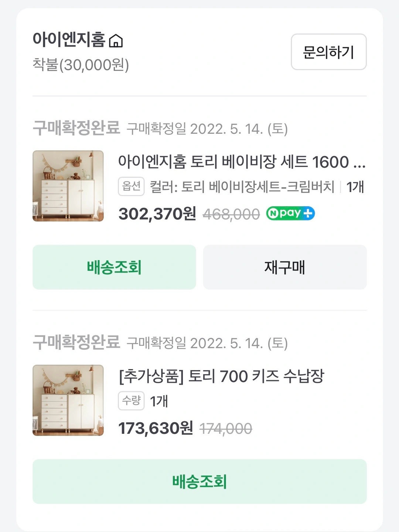Track the 수납장 order via bottom 배송조회
The image size is (399, 532).
tap(199, 481)
